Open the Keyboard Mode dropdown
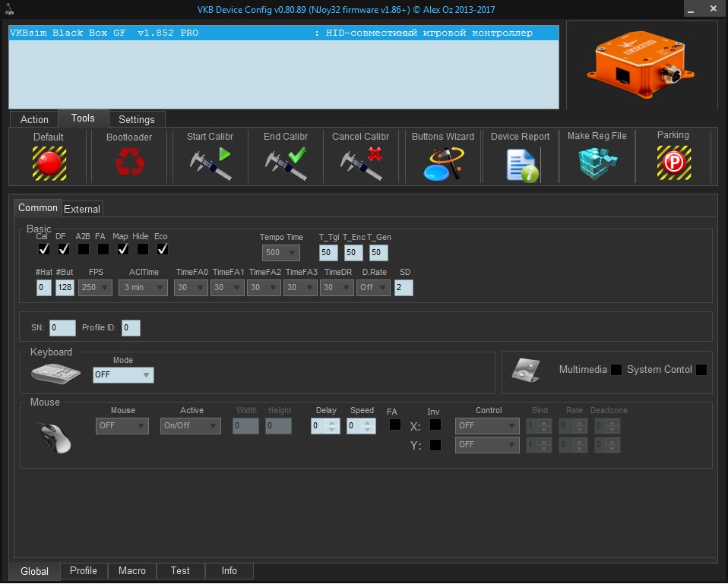 point(123,375)
